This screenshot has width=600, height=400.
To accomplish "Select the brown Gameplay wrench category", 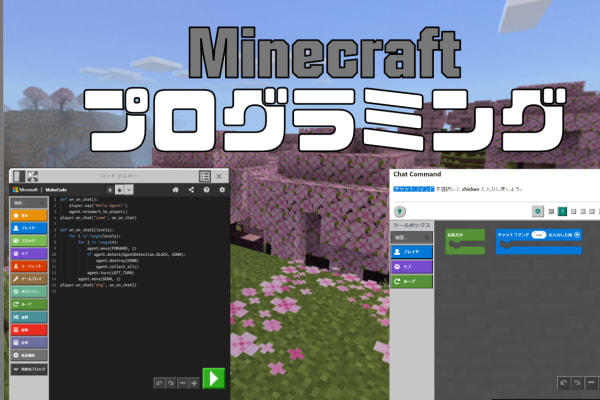I will click(x=29, y=279).
